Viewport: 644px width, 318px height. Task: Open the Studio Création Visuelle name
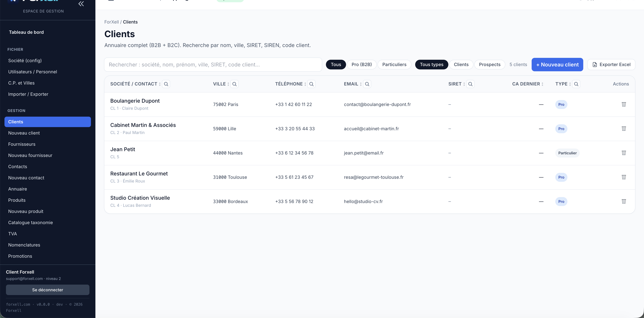(x=140, y=198)
